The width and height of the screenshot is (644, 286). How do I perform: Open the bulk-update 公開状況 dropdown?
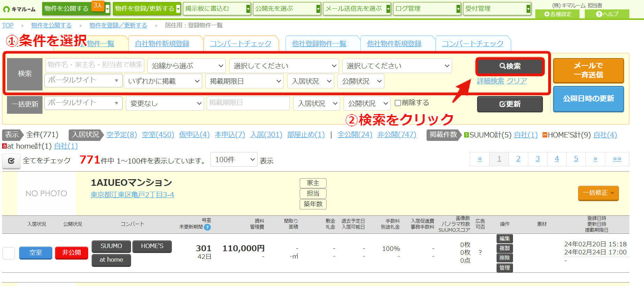[367, 103]
